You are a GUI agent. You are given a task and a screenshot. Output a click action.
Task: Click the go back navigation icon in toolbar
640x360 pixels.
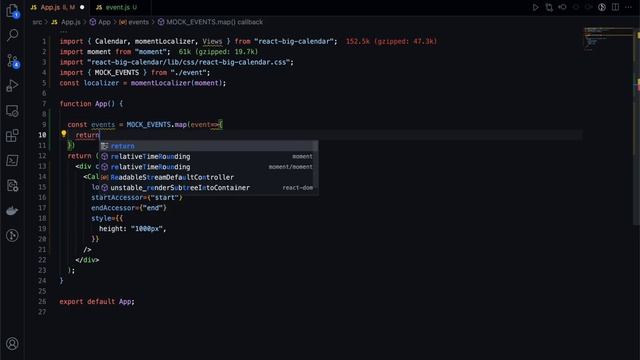pos(562,7)
